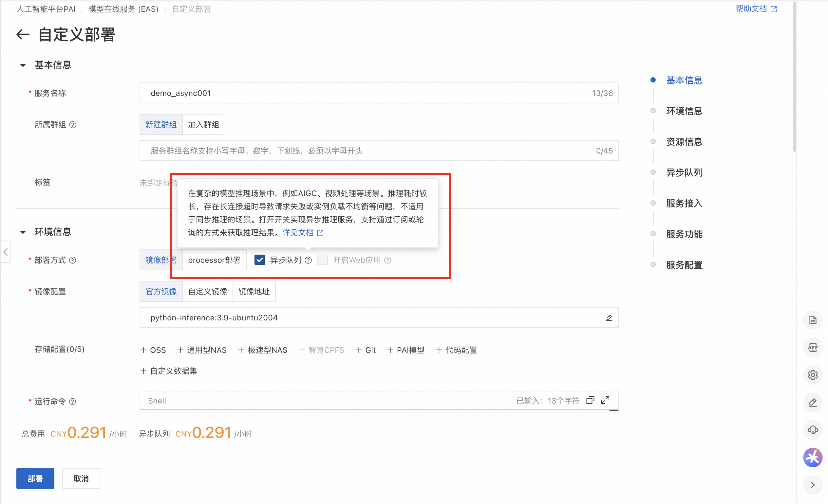Viewport: 828px width, 504px height.
Task: Toggle the 开启Web应用 checkbox
Action: coord(322,260)
